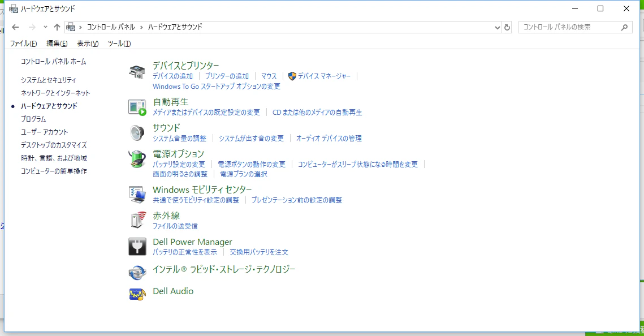Click the デバイスの追加 link
This screenshot has width=644, height=336.
172,76
